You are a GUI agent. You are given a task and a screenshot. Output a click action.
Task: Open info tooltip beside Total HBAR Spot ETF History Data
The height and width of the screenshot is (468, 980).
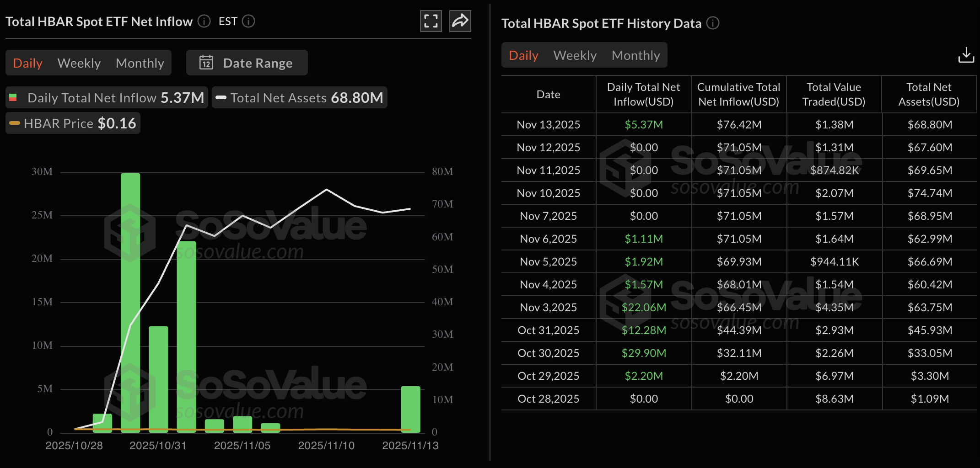712,23
